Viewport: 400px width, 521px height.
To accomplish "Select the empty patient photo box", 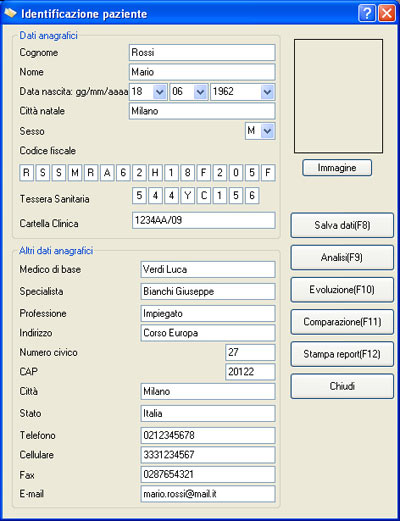I will click(338, 96).
